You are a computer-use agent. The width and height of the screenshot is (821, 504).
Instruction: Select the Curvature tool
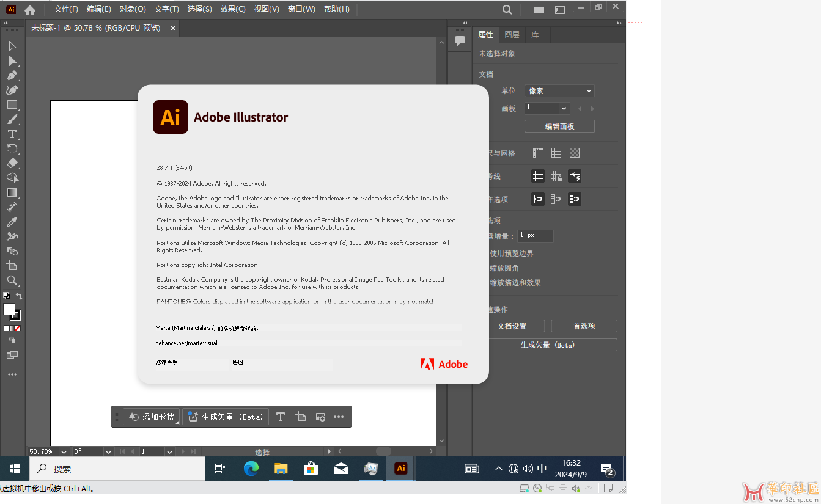(12, 90)
